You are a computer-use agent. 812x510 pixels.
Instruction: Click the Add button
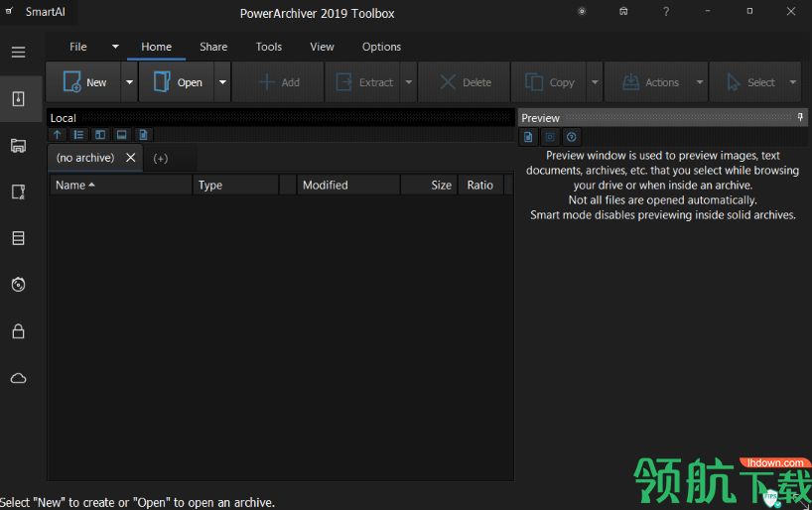[x=278, y=81]
